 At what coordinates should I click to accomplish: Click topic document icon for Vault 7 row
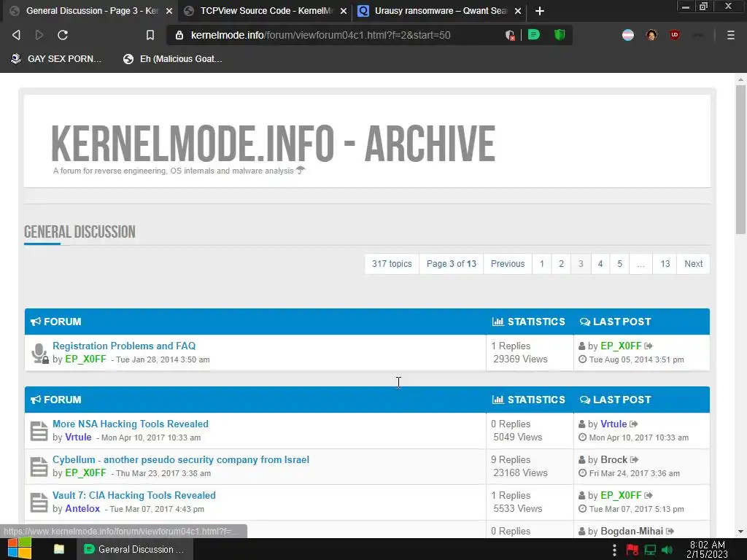coord(39,502)
